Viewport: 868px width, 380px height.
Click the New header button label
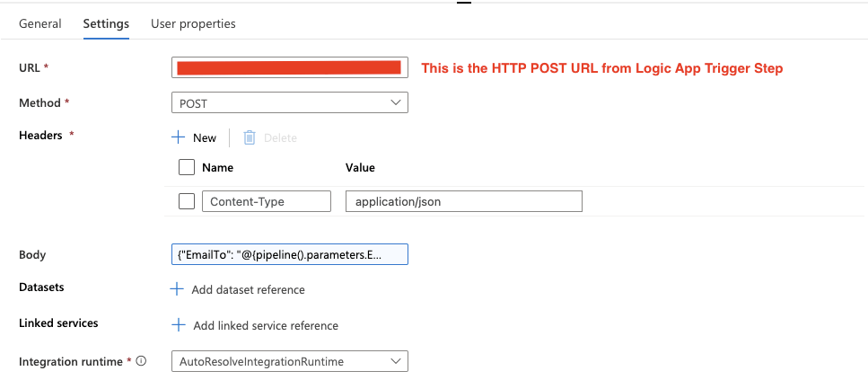point(205,137)
